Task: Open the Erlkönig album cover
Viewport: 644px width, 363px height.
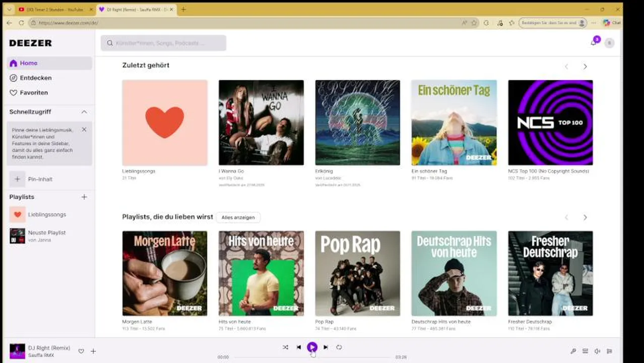Action: pos(358,123)
